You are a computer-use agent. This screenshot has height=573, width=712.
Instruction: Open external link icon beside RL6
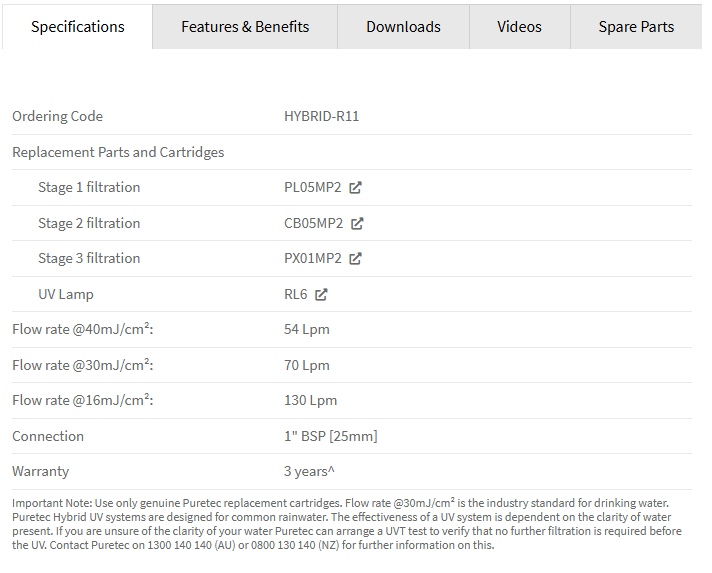coord(321,294)
